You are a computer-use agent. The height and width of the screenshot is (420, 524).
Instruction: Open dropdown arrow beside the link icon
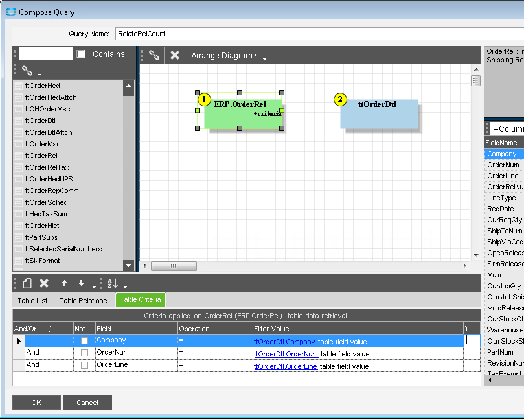point(40,75)
